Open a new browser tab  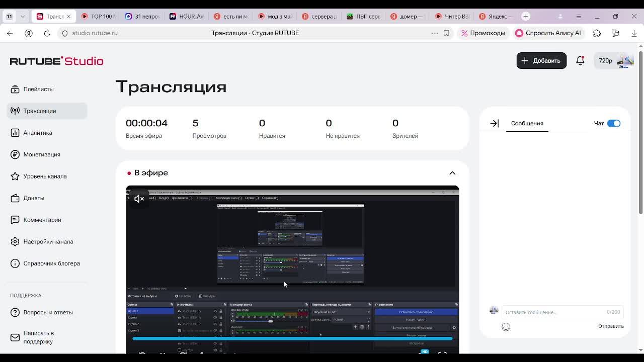point(525,16)
